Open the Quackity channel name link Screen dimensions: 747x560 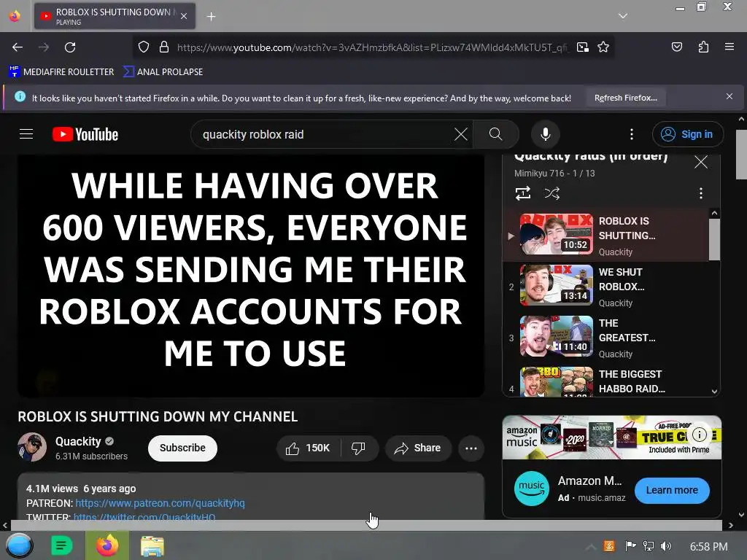(78, 441)
